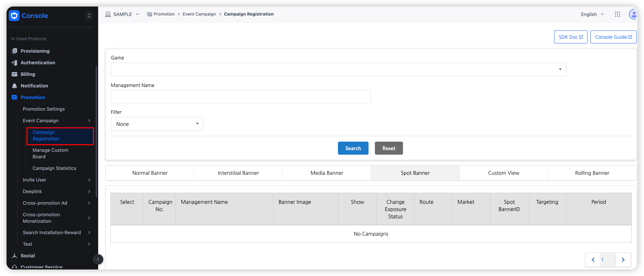
Task: Click the Management Name input field
Action: [241, 97]
